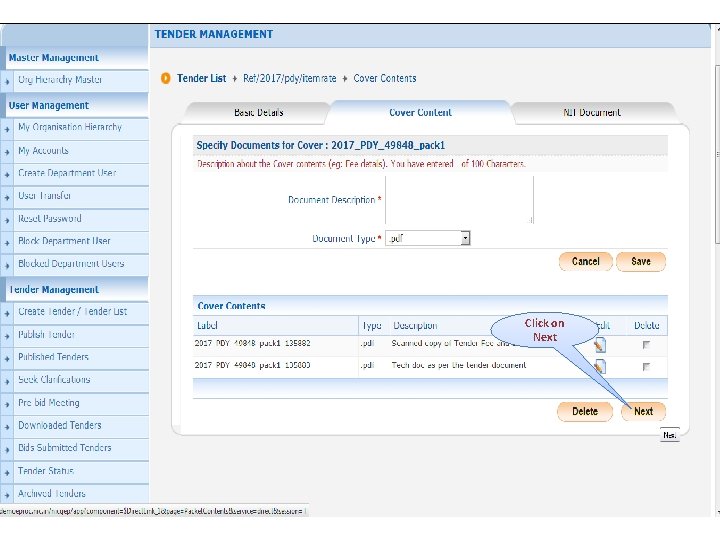Click into the Document Description text area

pos(460,200)
